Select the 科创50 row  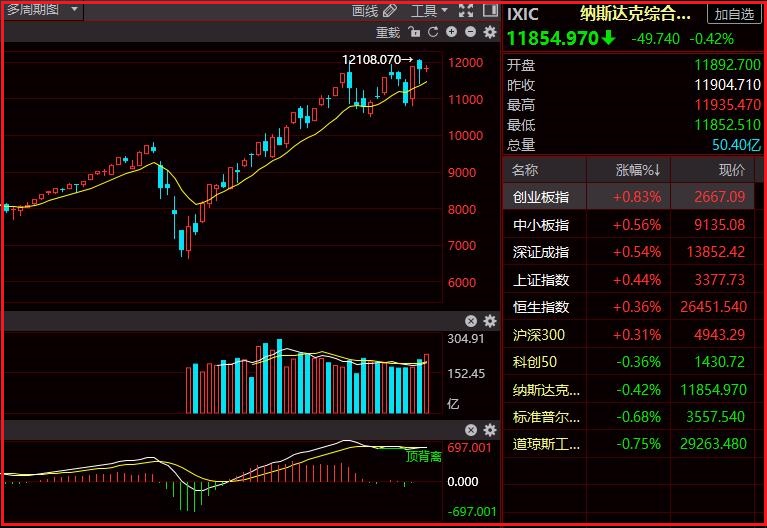click(x=629, y=362)
